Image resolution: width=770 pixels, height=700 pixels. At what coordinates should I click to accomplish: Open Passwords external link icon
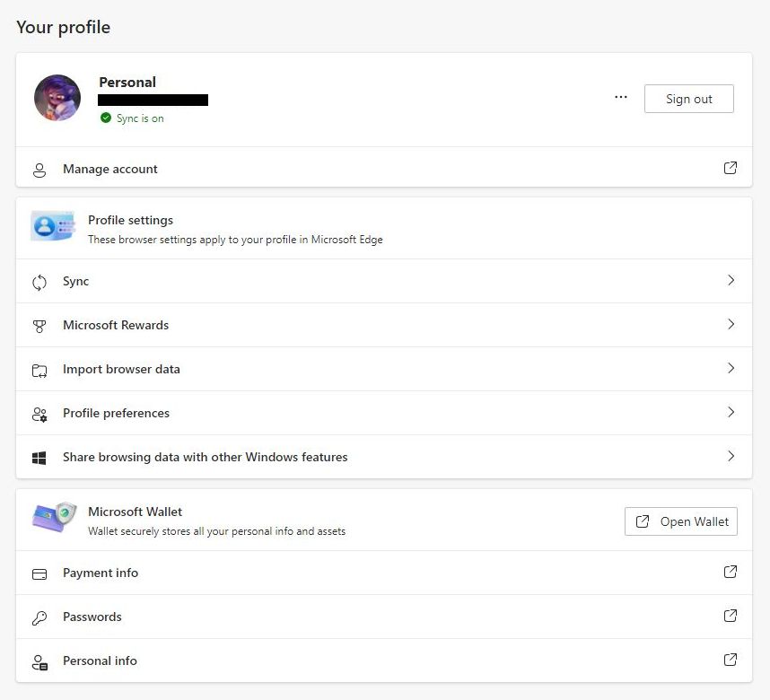click(731, 616)
